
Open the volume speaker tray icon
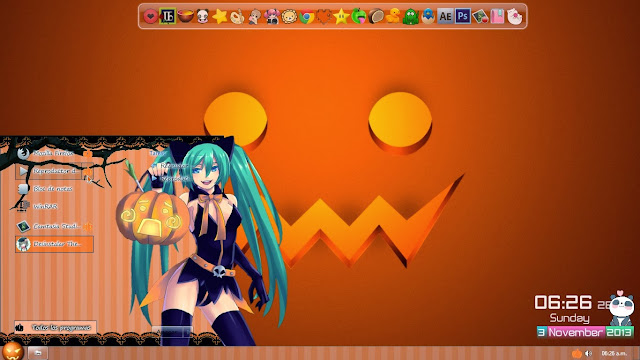(588, 353)
